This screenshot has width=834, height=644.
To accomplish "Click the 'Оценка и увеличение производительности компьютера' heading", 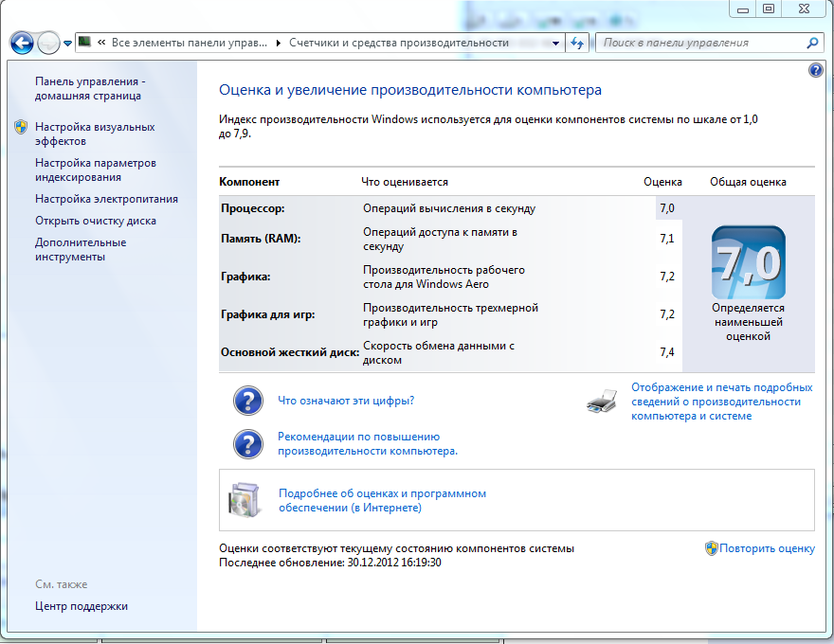I will pos(410,90).
